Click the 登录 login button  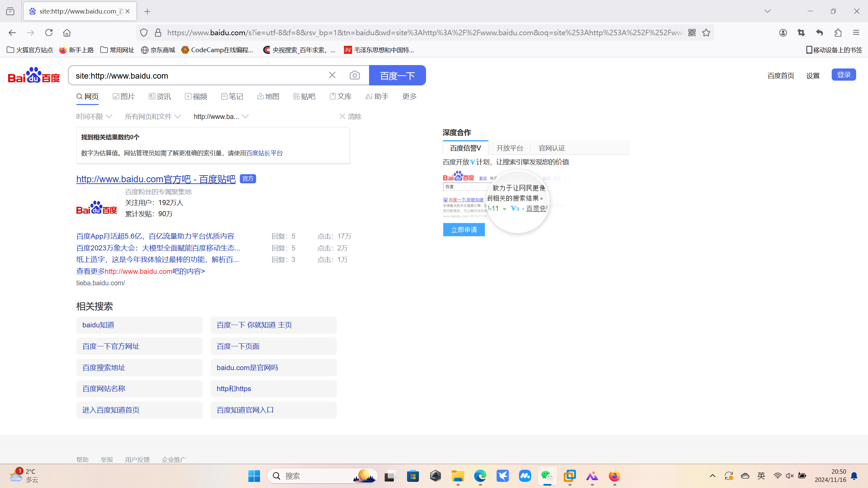pyautogui.click(x=844, y=75)
